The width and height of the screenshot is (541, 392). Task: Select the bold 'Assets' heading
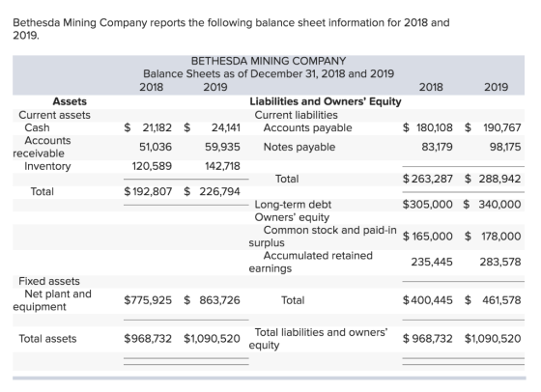pyautogui.click(x=70, y=101)
